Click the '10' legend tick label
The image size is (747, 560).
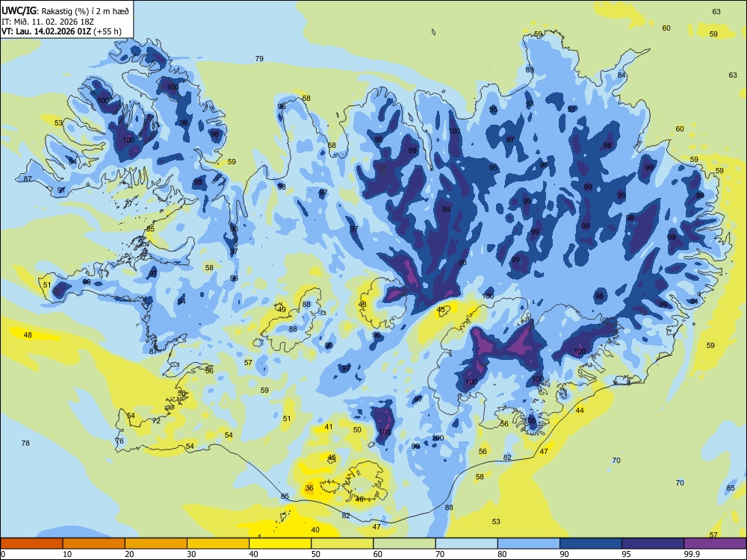[67, 554]
